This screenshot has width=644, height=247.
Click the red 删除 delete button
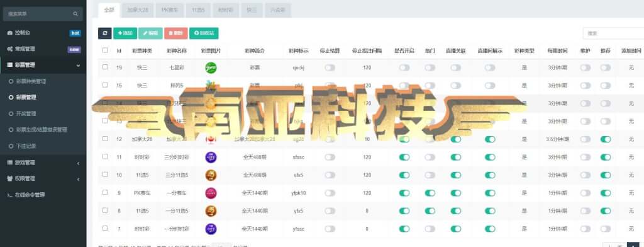[x=176, y=33]
